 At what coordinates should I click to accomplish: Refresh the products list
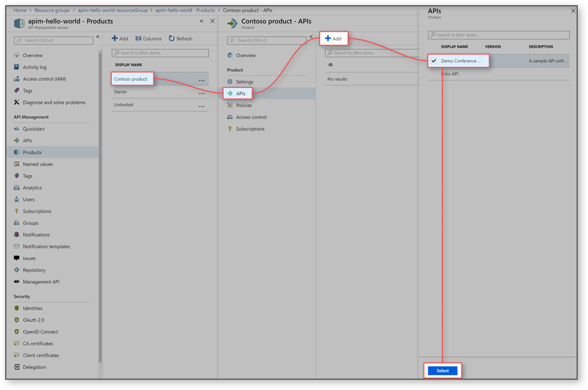tap(180, 39)
